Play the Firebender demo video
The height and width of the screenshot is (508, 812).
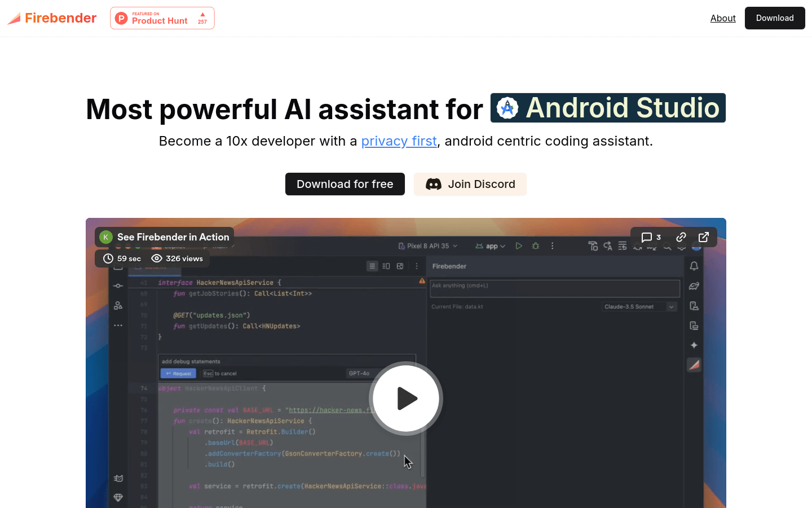coord(406,398)
